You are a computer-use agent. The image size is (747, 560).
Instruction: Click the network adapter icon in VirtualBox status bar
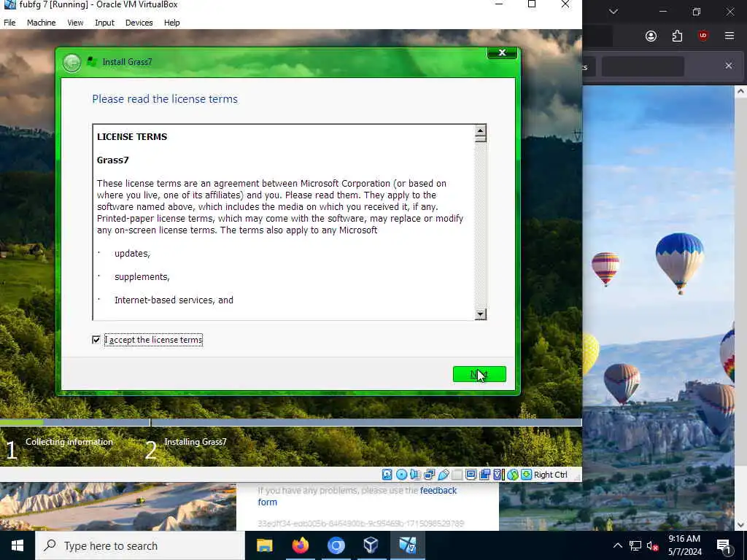(x=429, y=474)
